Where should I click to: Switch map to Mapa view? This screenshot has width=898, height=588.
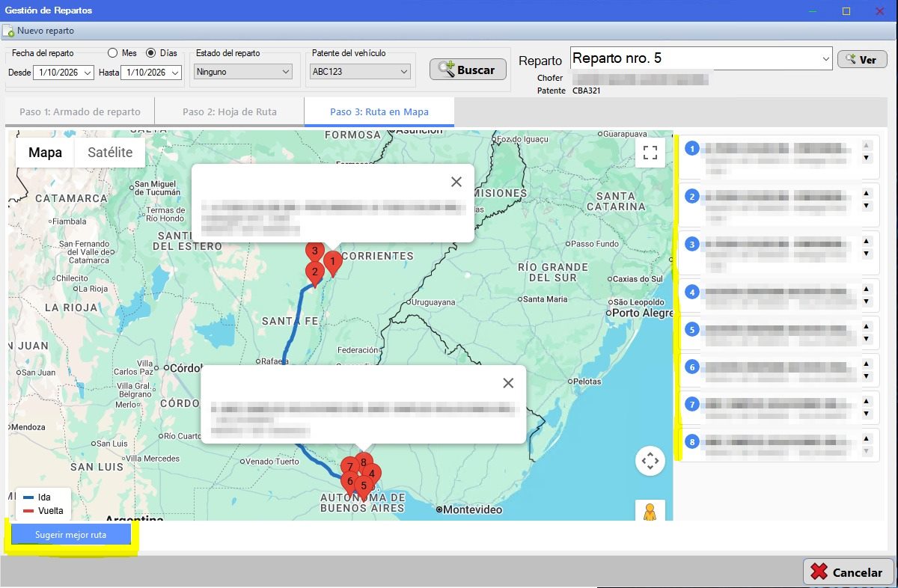(x=45, y=153)
